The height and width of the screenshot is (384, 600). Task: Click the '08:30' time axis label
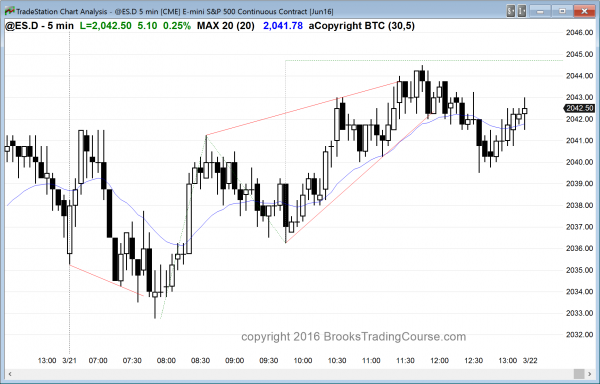point(201,360)
